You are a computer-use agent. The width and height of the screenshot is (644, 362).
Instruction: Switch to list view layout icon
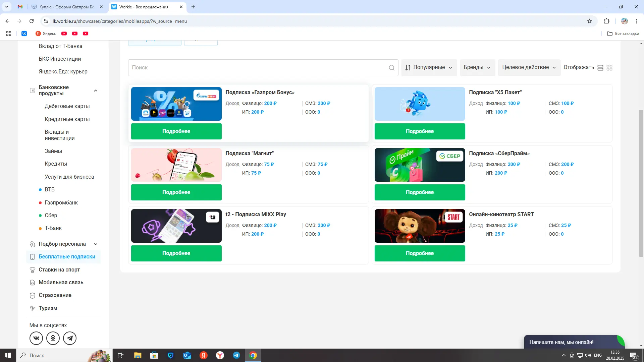click(600, 68)
